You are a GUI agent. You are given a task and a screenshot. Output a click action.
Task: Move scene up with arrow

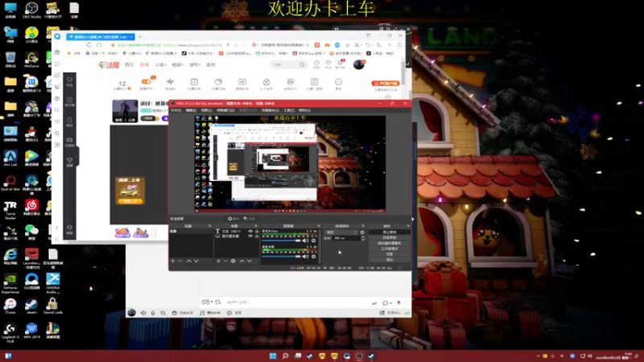(189, 261)
